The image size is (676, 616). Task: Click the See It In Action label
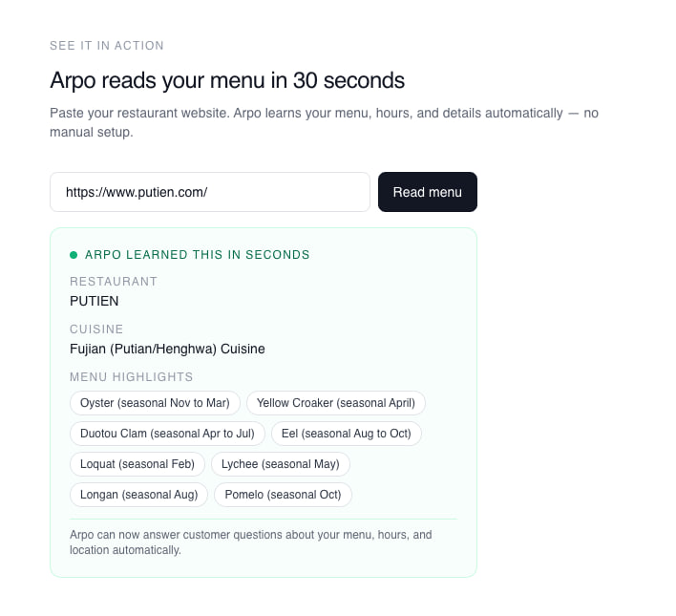point(107,46)
